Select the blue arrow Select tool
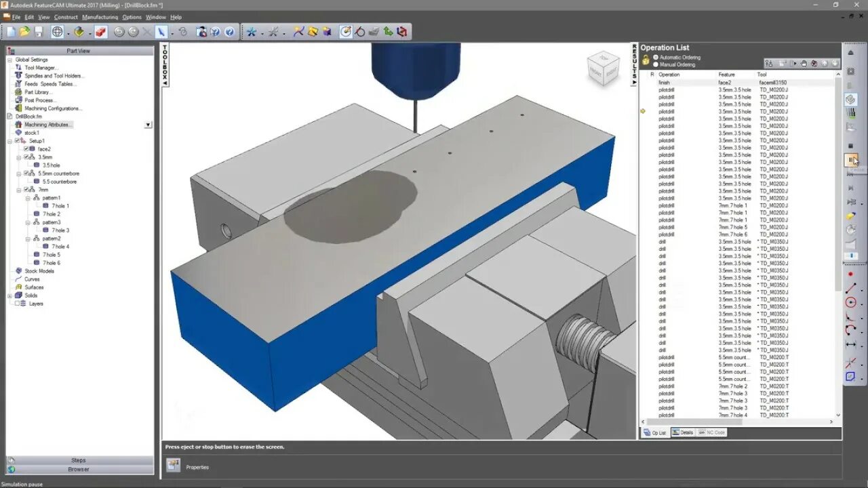The width and height of the screenshot is (868, 488). [161, 31]
